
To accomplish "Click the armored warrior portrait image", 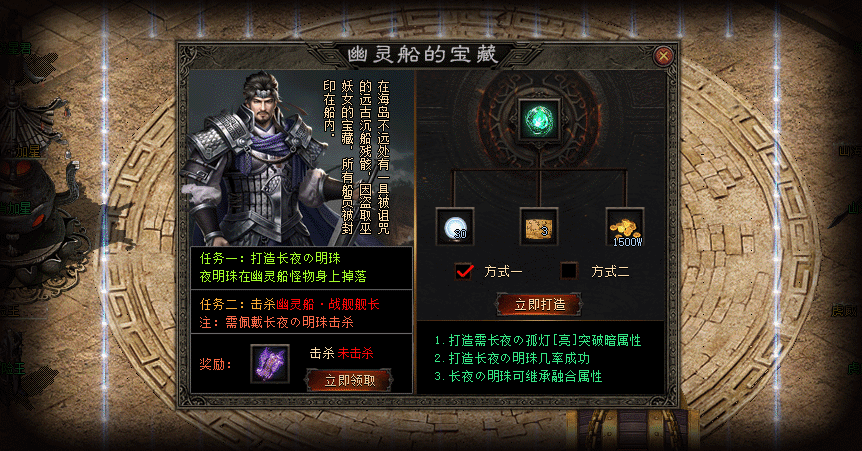I will [258, 158].
